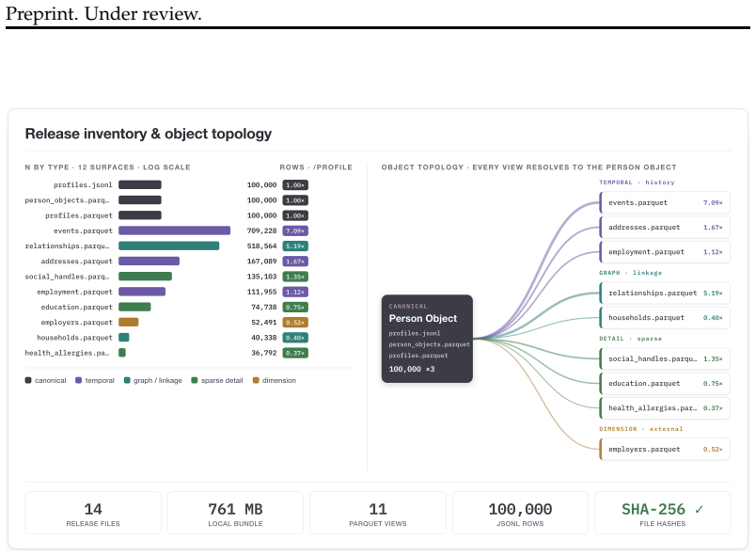Click the 5.19× relationships ratio badge
This screenshot has height=556, width=756.
(295, 246)
